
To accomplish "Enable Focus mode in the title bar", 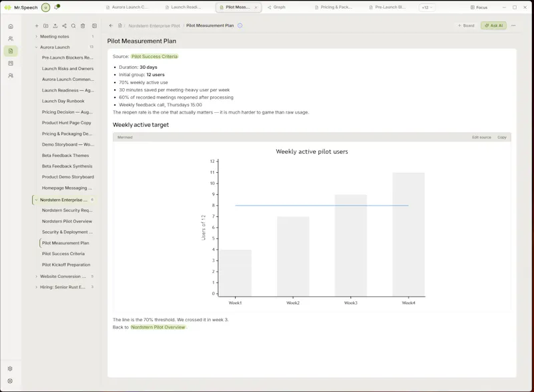I will (479, 7).
